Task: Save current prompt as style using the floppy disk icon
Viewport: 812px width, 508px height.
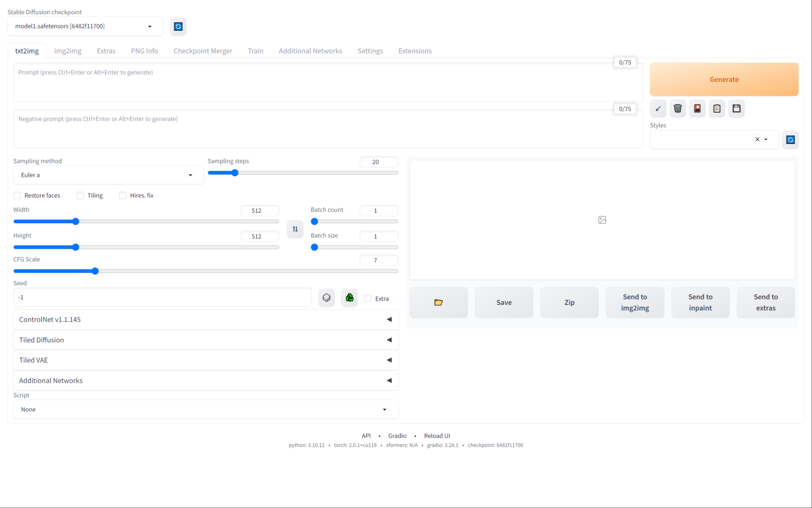Action: tap(736, 108)
